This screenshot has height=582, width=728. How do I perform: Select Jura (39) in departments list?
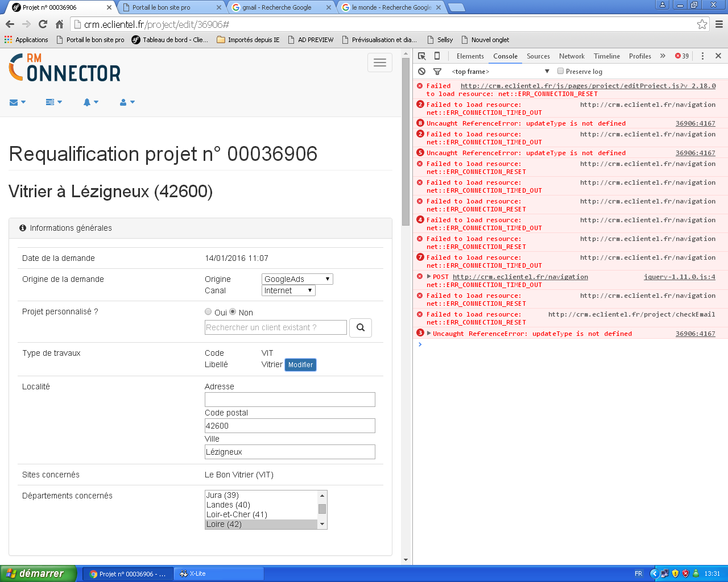click(261, 495)
